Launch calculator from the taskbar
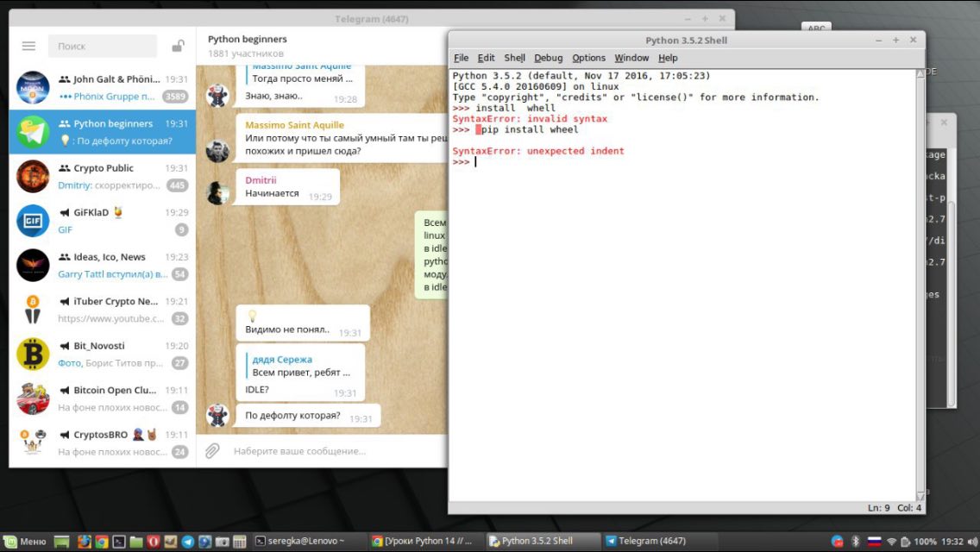The image size is (980, 552). click(239, 542)
